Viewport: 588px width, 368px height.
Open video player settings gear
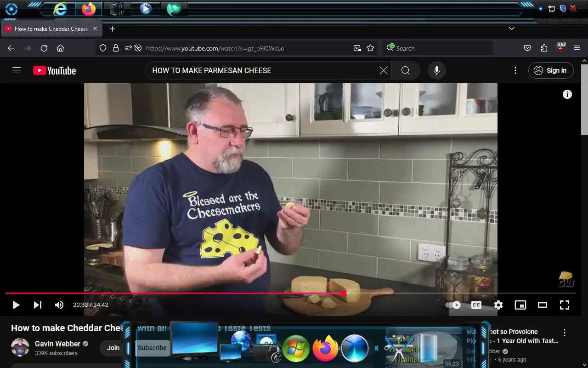tap(498, 305)
